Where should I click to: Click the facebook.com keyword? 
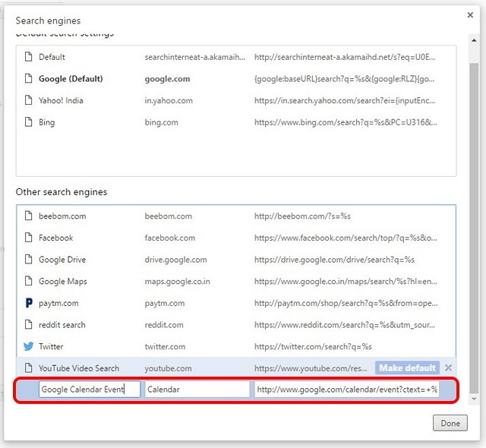coord(170,238)
